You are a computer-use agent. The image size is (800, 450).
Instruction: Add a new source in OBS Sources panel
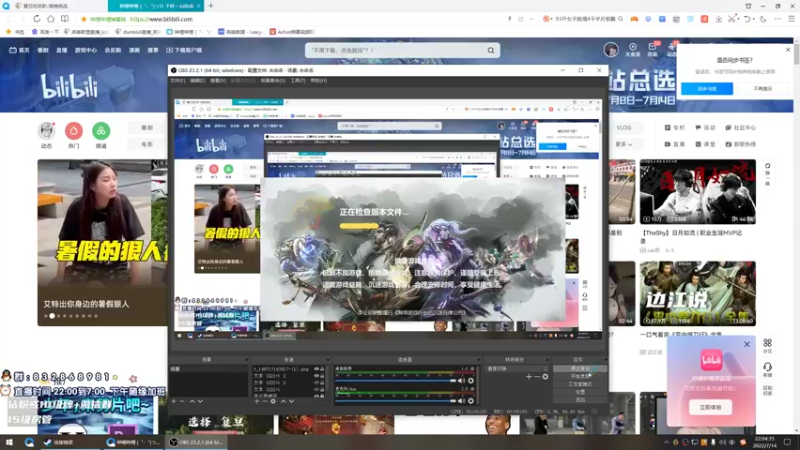[x=257, y=402]
